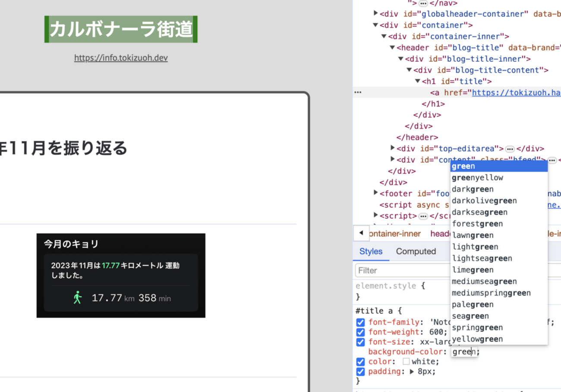Pick darkolivegreen in the suggestion list
Viewport: 561px width, 392px height.
click(484, 201)
